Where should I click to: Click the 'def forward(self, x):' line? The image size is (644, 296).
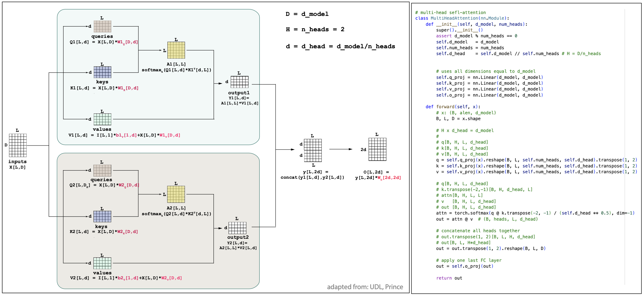click(453, 107)
